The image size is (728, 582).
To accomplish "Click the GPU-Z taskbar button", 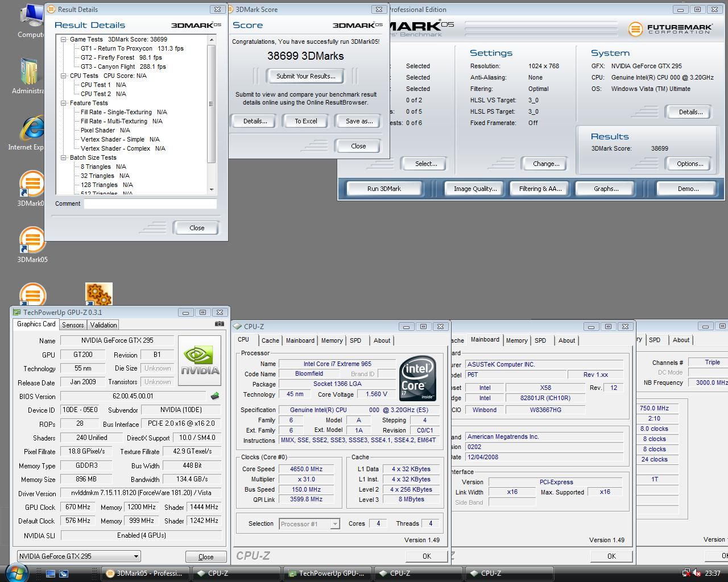I will 328,573.
